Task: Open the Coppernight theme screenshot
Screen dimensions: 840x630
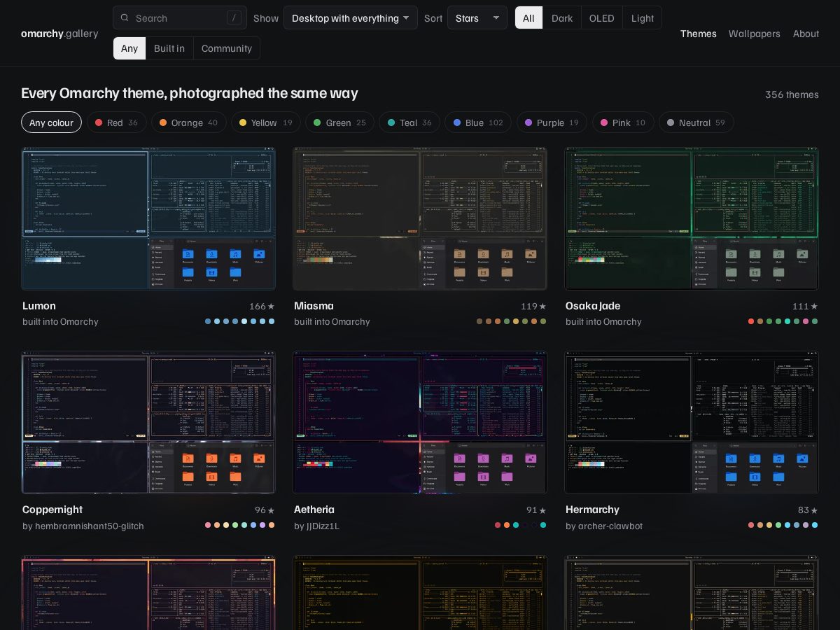Action: [148, 422]
